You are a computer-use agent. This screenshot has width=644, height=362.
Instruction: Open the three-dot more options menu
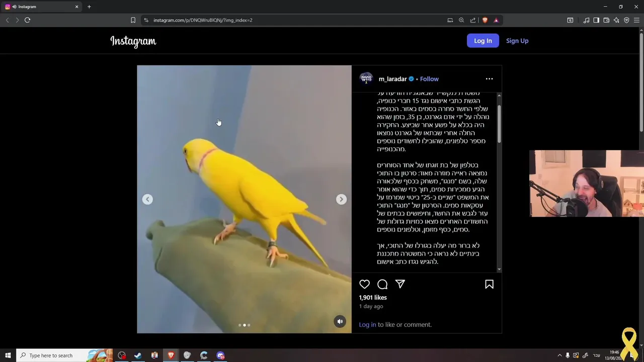coord(489,79)
